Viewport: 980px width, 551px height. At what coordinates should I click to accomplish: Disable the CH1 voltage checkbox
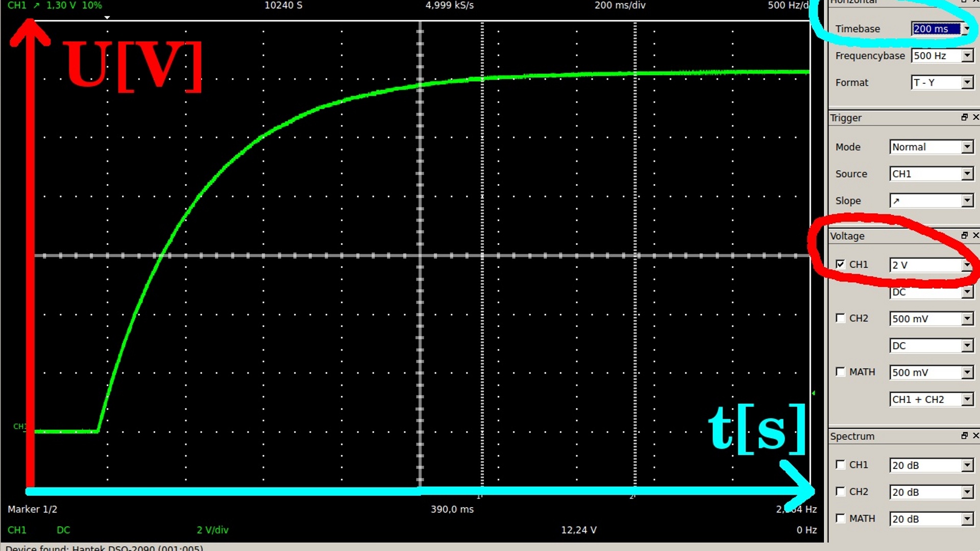click(840, 264)
